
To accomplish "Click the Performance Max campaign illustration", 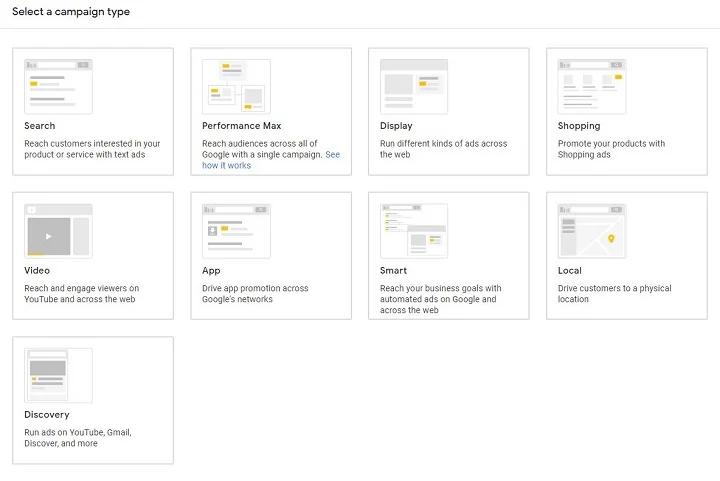I will click(x=236, y=86).
